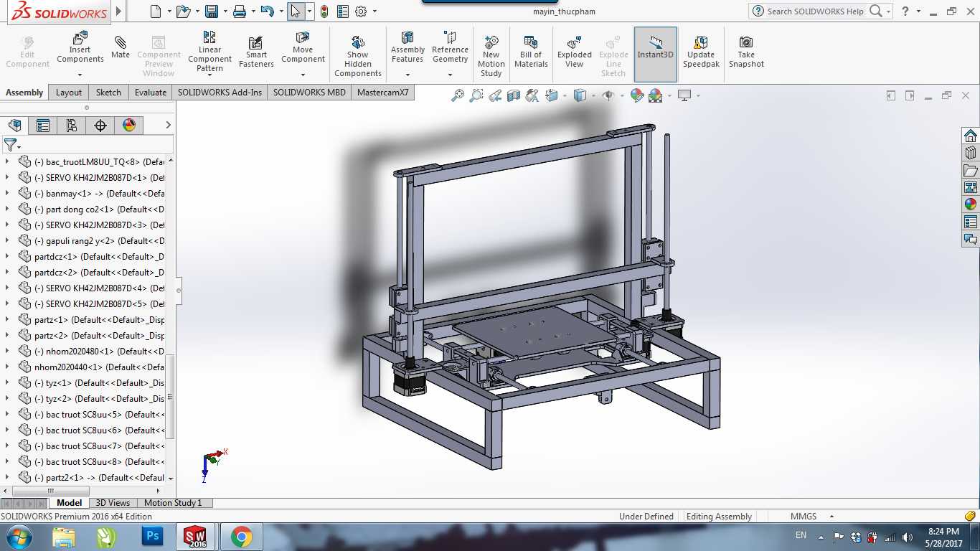Save the assembly with the floppy disk icon
This screenshot has height=551, width=980.
(211, 11)
